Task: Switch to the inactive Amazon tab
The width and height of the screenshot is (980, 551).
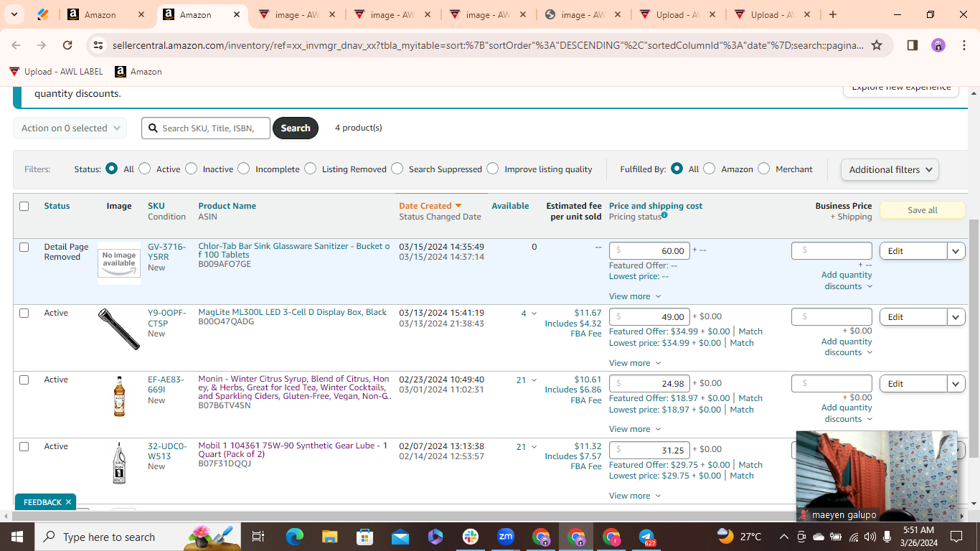Action: 105,14
